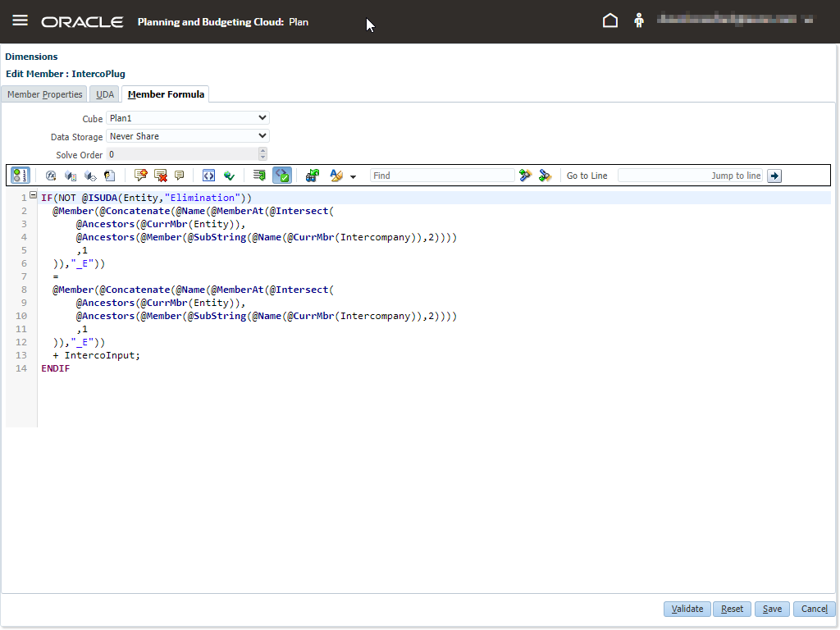Viewport: 840px width, 630px height.
Task: Open the Data Storage dropdown
Action: coord(188,136)
